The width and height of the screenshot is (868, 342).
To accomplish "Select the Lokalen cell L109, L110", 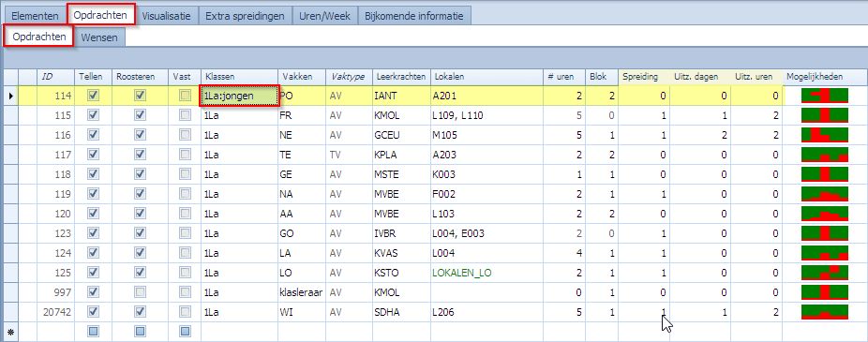I will 486,115.
